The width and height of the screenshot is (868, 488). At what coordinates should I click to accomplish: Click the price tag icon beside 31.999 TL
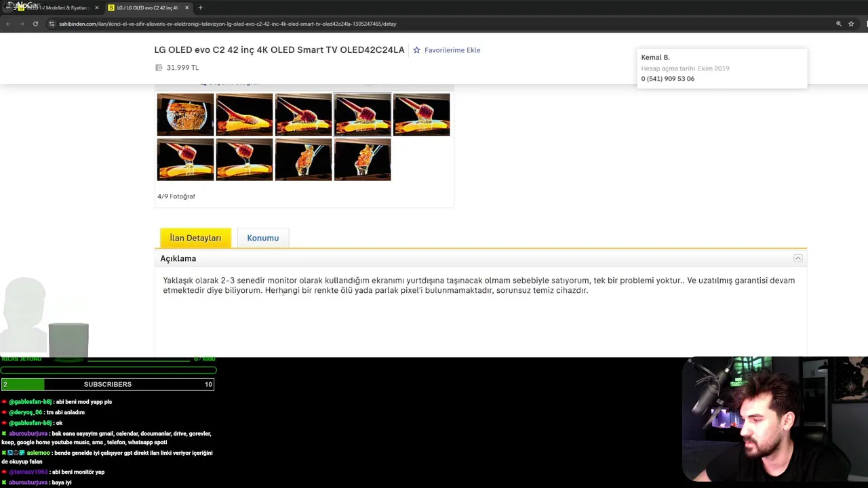159,68
